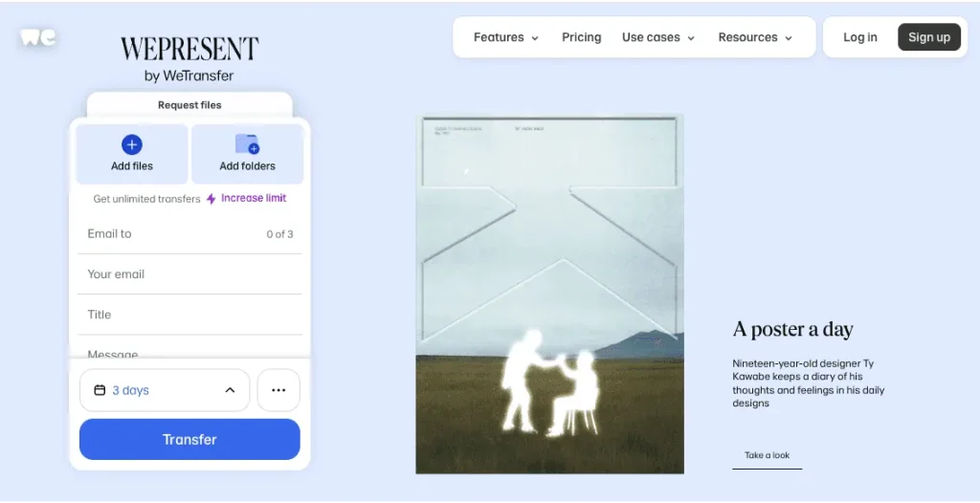Go to the Pricing page
The height and width of the screenshot is (503, 980).
click(581, 37)
